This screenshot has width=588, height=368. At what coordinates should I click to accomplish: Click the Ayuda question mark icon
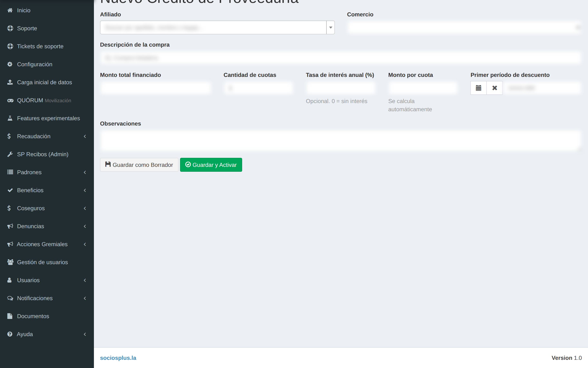tap(10, 334)
